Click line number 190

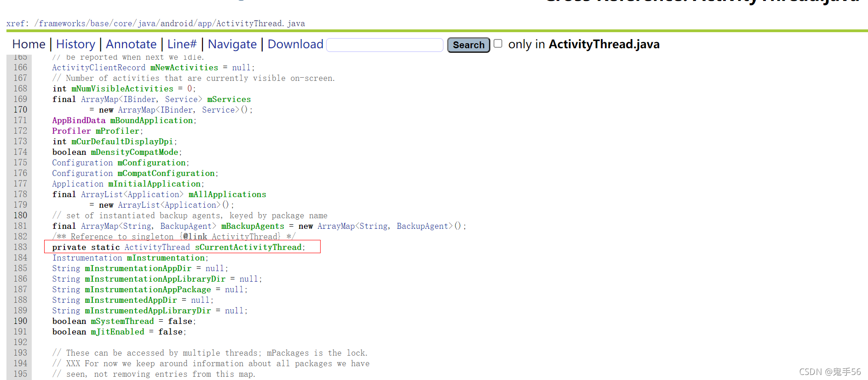[20, 321]
